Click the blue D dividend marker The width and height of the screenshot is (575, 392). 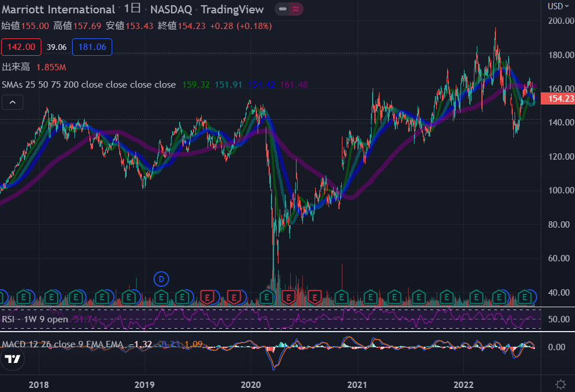click(x=161, y=279)
